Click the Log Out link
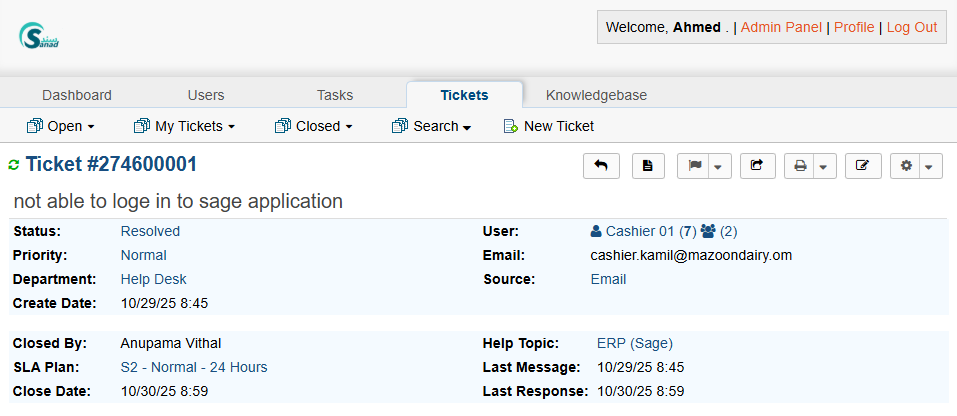Image resolution: width=957 pixels, height=416 pixels. coord(912,27)
